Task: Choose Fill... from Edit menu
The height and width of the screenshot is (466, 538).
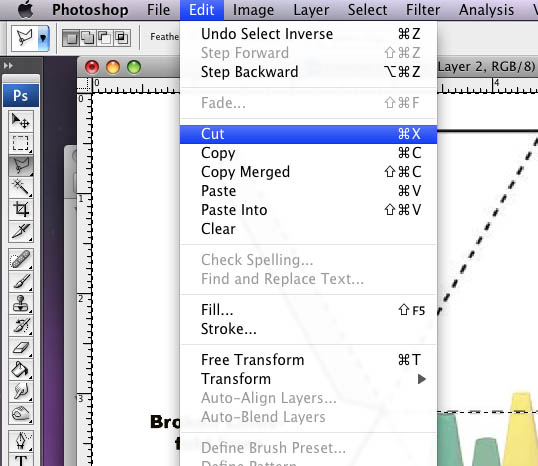Action: (308, 310)
